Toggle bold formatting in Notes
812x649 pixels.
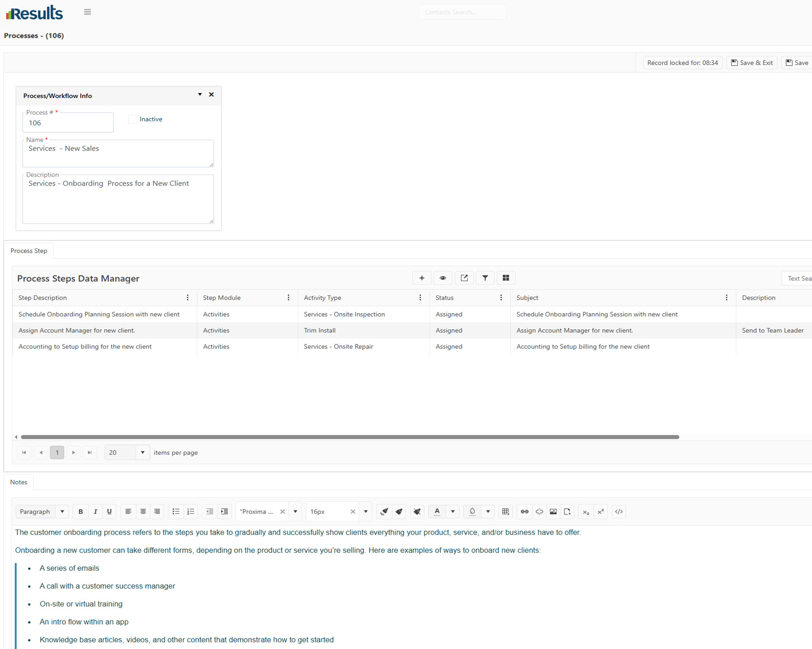pos(80,511)
